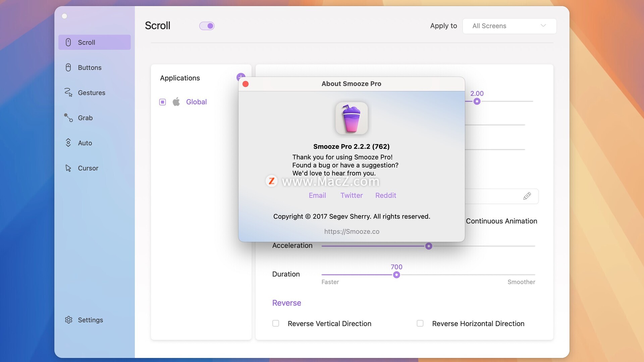Click the Smooze Pro 2.2.2 (762) version text
Image resolution: width=644 pixels, height=362 pixels.
point(352,146)
